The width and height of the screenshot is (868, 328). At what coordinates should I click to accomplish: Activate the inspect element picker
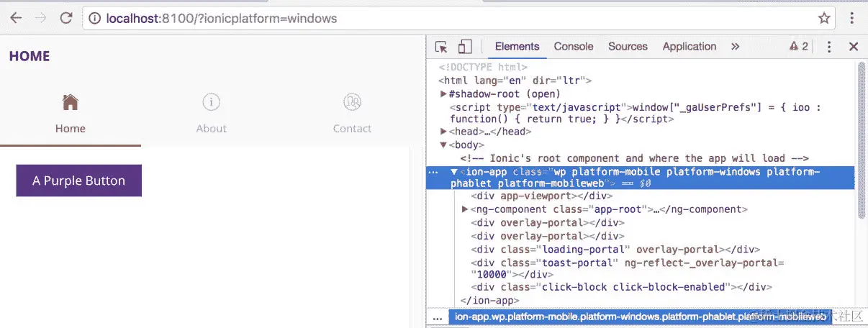(x=442, y=47)
